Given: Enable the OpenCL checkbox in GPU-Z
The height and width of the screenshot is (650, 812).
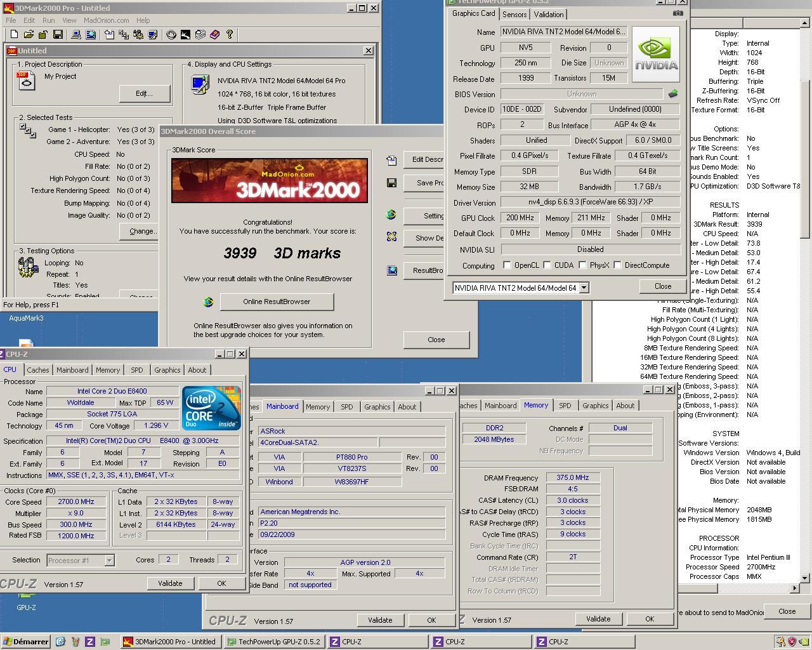Looking at the screenshot, I should click(x=507, y=265).
